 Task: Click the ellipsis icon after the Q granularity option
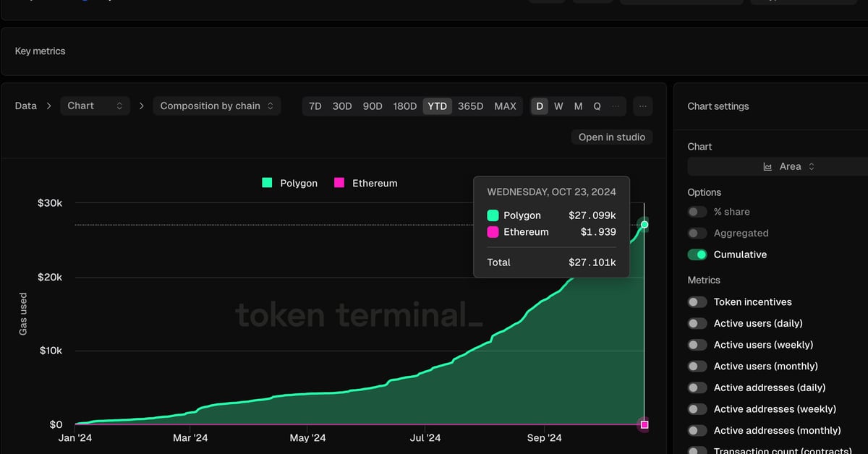[616, 106]
